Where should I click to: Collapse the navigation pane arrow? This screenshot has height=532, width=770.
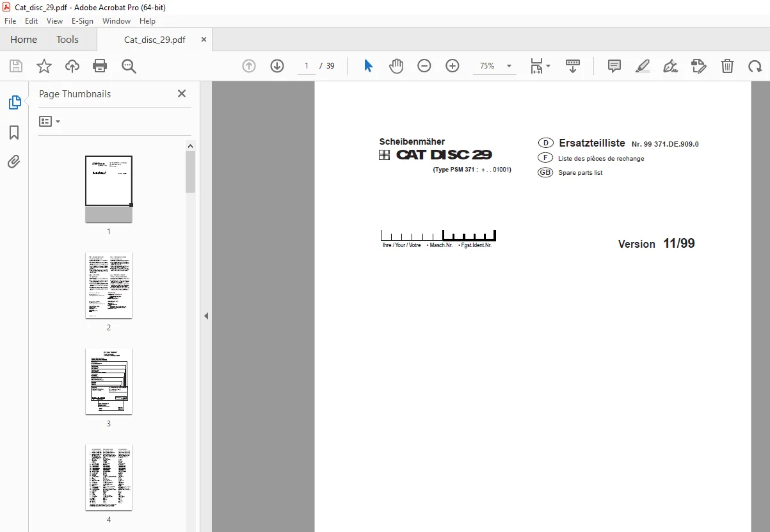click(x=206, y=316)
